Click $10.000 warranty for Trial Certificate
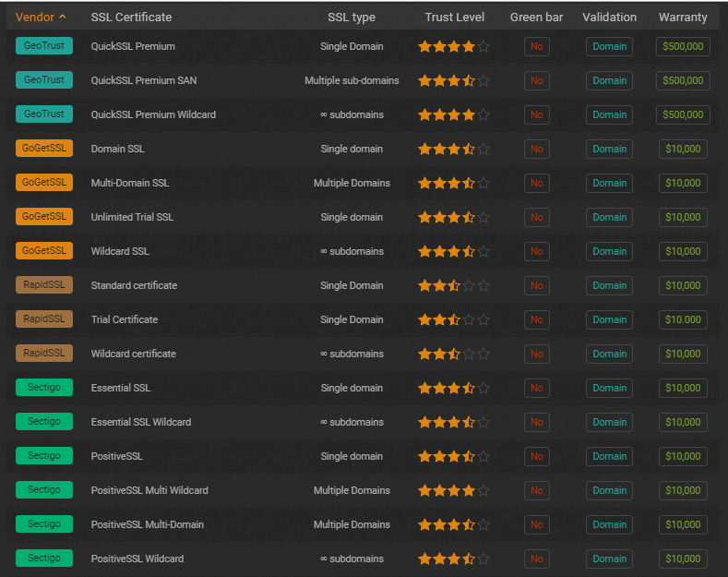Viewport: 728px width, 577px height. (683, 319)
